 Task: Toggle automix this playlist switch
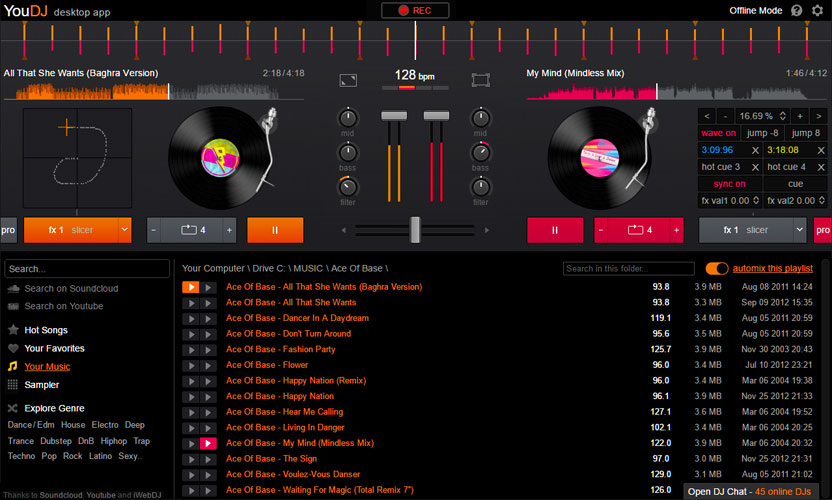point(717,269)
